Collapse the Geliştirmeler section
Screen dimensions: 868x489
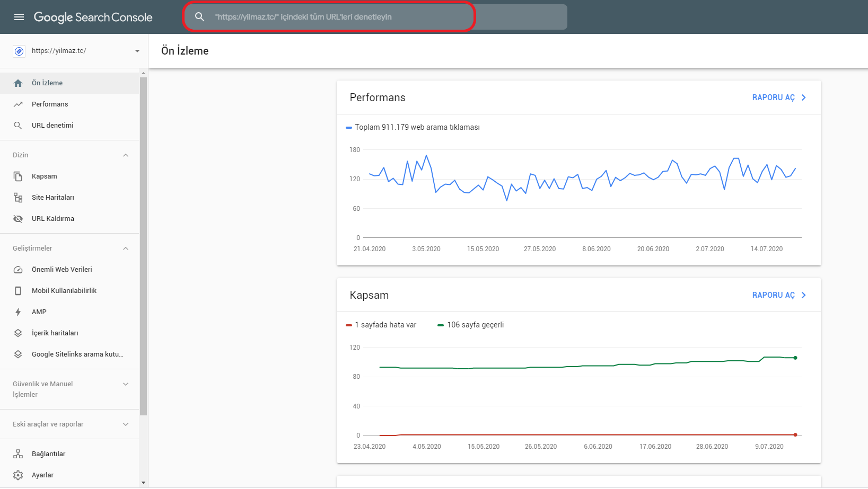126,248
